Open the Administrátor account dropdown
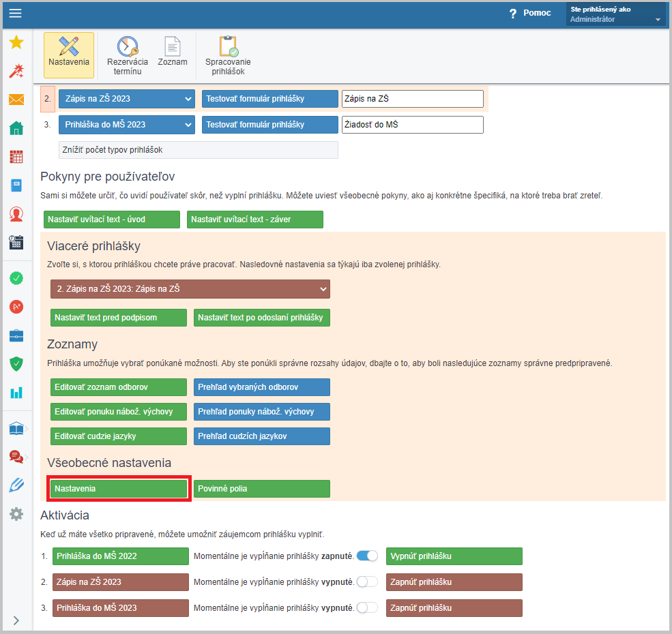Viewport: 672px width, 634px height. 615,14
